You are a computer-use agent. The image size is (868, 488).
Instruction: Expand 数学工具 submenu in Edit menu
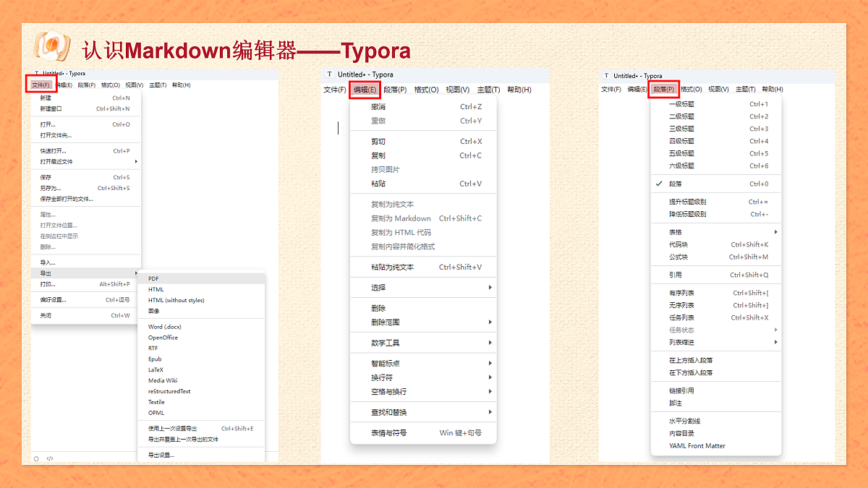[423, 343]
